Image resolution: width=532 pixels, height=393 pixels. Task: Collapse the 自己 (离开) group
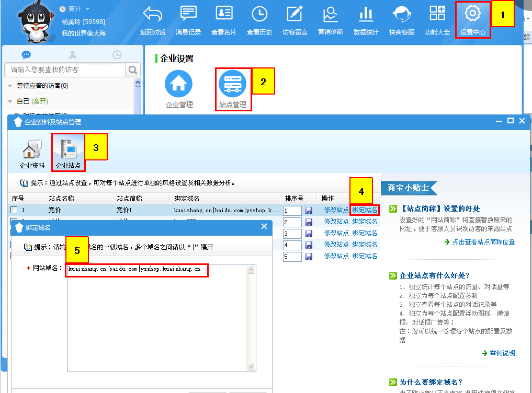click(x=10, y=101)
